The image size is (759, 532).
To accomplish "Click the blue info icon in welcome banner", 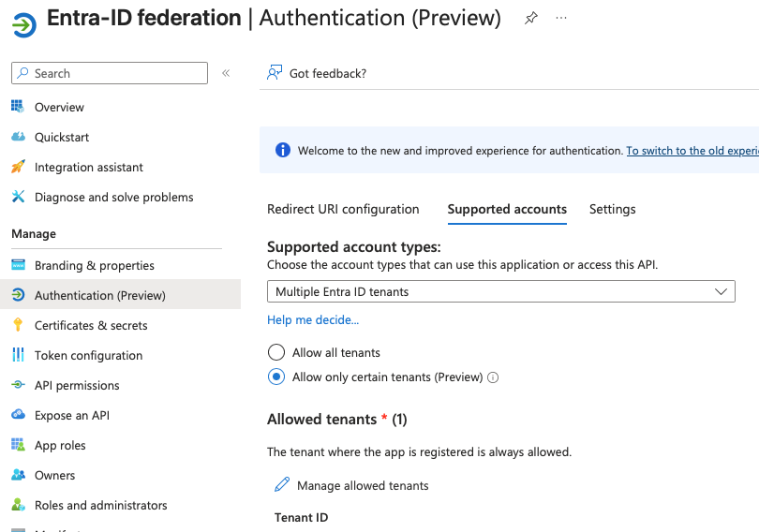I will (x=283, y=150).
